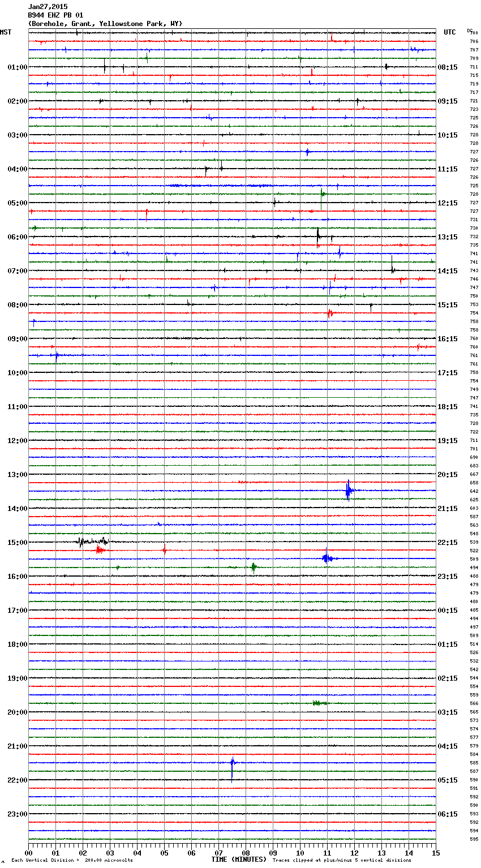Image resolution: width=481 pixels, height=868 pixels.
Task: Select the 21:00 MST row label
Action: pos(17,746)
